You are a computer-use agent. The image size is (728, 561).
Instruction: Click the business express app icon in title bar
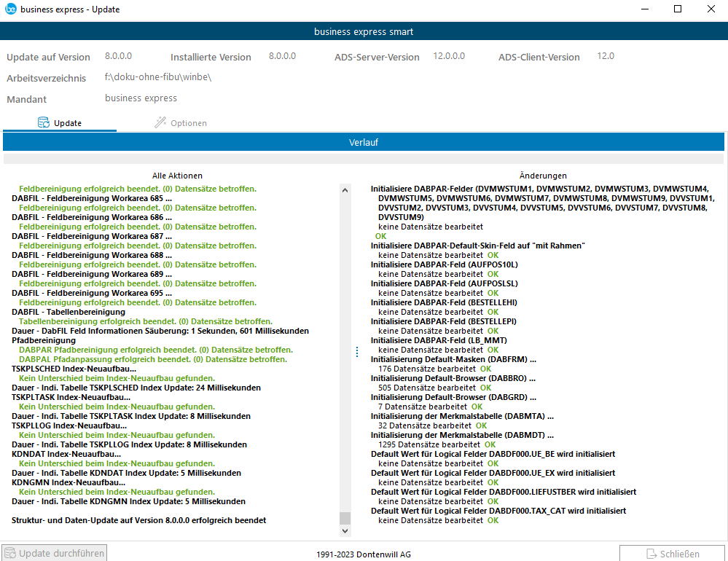[x=11, y=9]
